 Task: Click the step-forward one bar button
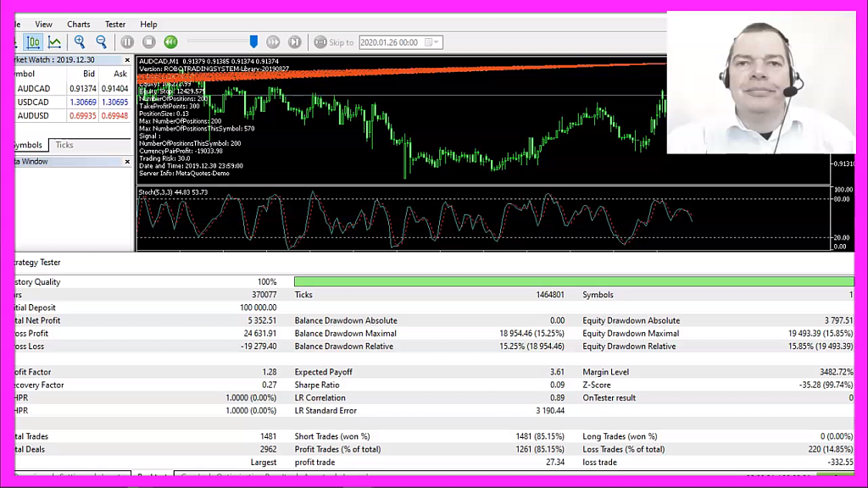pos(294,42)
